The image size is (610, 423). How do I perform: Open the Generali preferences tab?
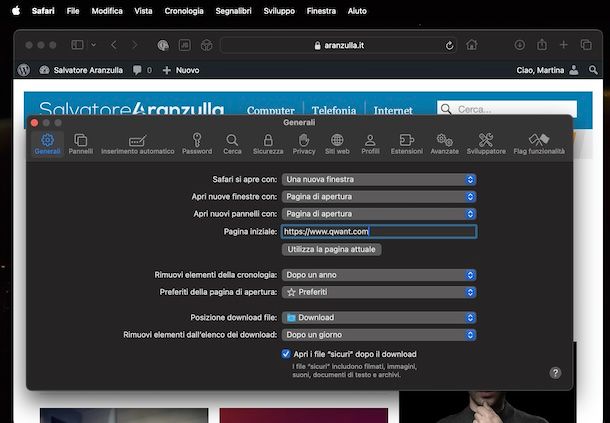coord(47,144)
